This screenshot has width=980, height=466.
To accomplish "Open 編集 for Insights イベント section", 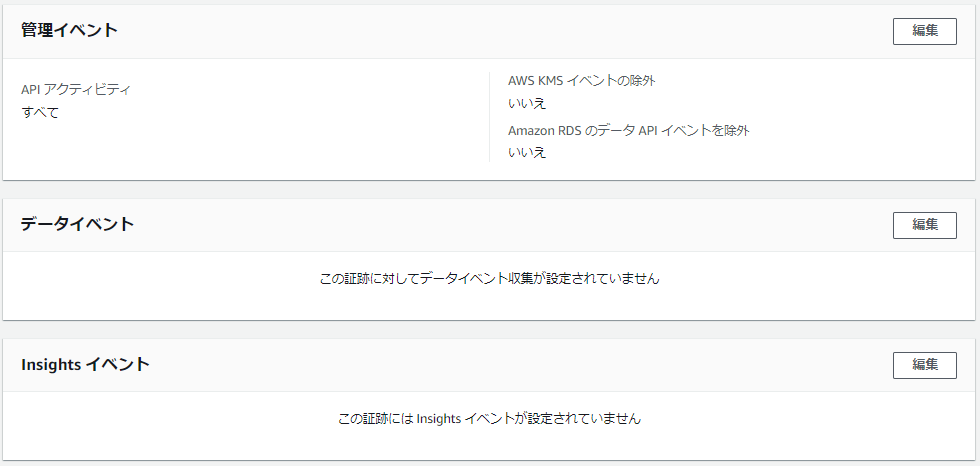I will pos(924,365).
